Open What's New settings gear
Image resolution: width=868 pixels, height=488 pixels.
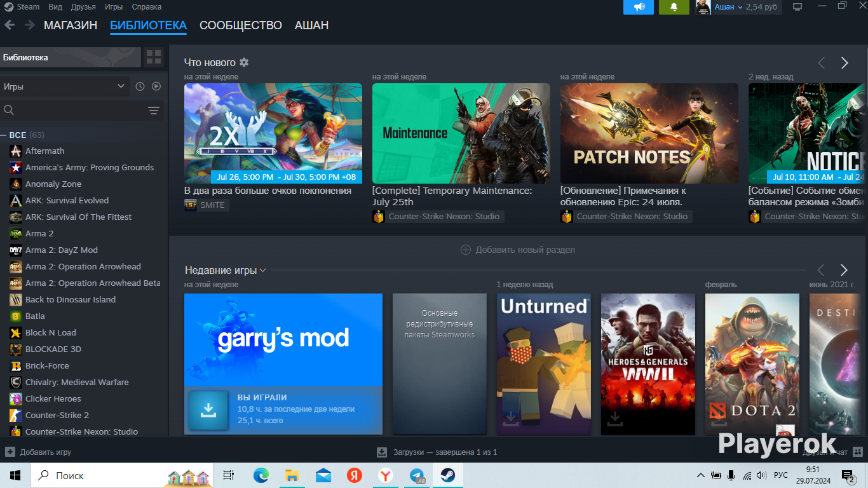244,62
